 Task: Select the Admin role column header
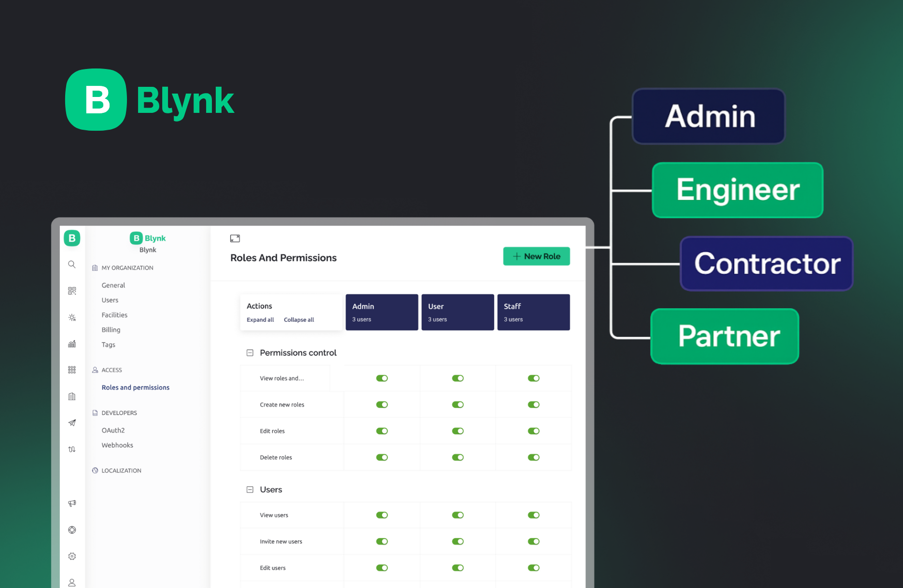coord(382,312)
